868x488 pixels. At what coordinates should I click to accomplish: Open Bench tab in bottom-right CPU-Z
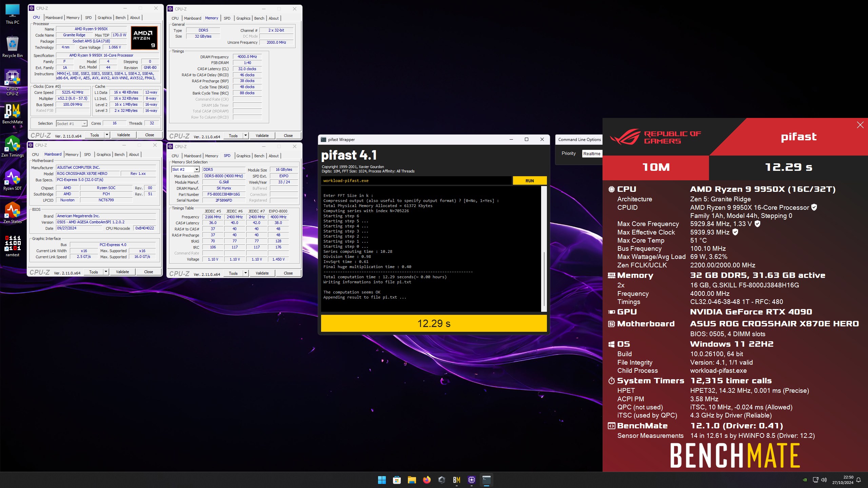[x=259, y=156]
